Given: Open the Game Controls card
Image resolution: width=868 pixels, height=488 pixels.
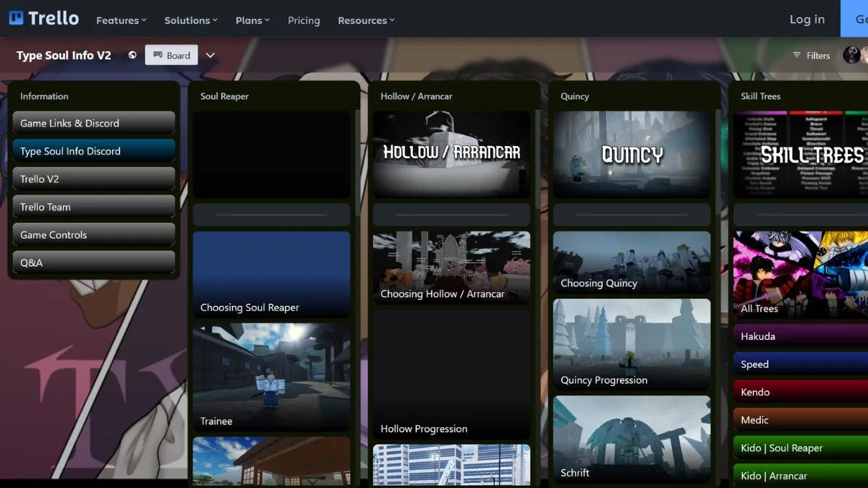Looking at the screenshot, I should coord(93,234).
